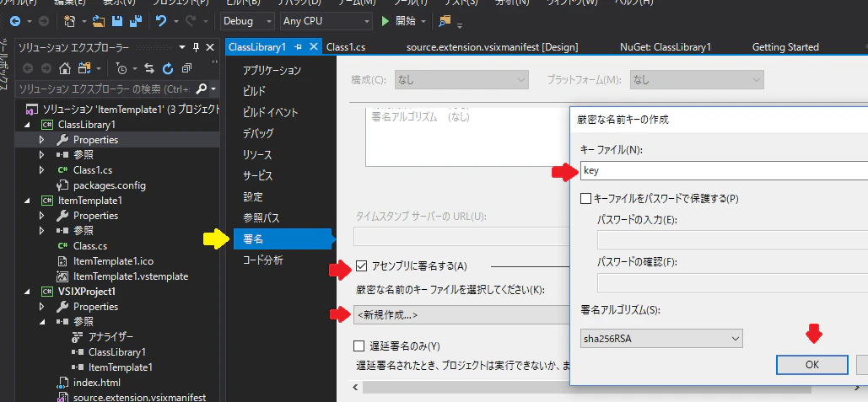The height and width of the screenshot is (402, 868).
Task: Open the source.extension.vsixmanifest [Design] tab
Action: tap(492, 47)
